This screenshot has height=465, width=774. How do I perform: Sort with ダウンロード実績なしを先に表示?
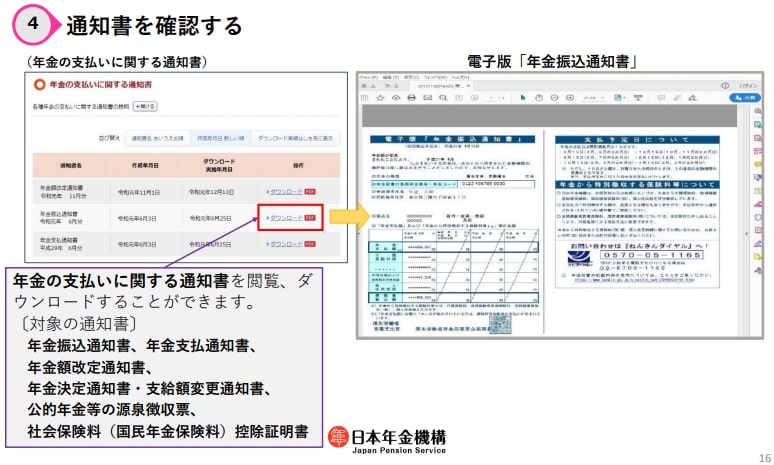[295, 138]
